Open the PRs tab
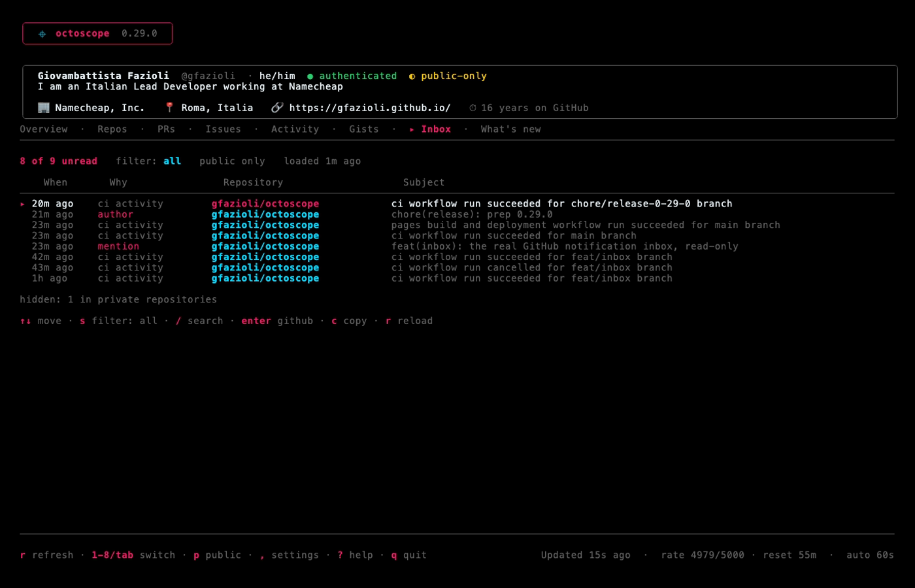Screen dimensions: 915x588 pos(166,129)
